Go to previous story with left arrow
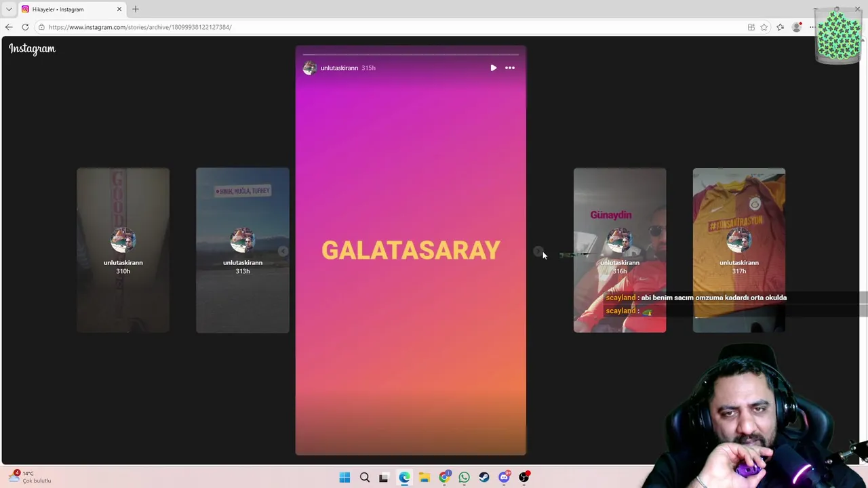Image resolution: width=868 pixels, height=488 pixels. tap(283, 251)
